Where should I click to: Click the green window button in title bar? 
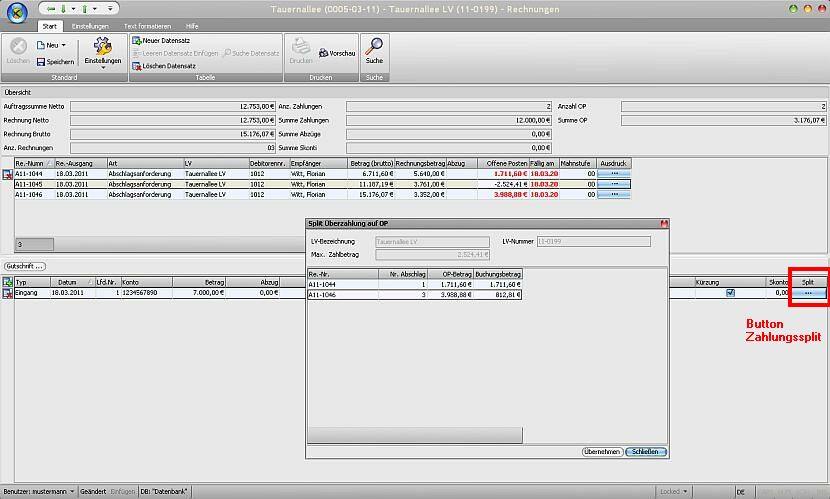point(793,8)
